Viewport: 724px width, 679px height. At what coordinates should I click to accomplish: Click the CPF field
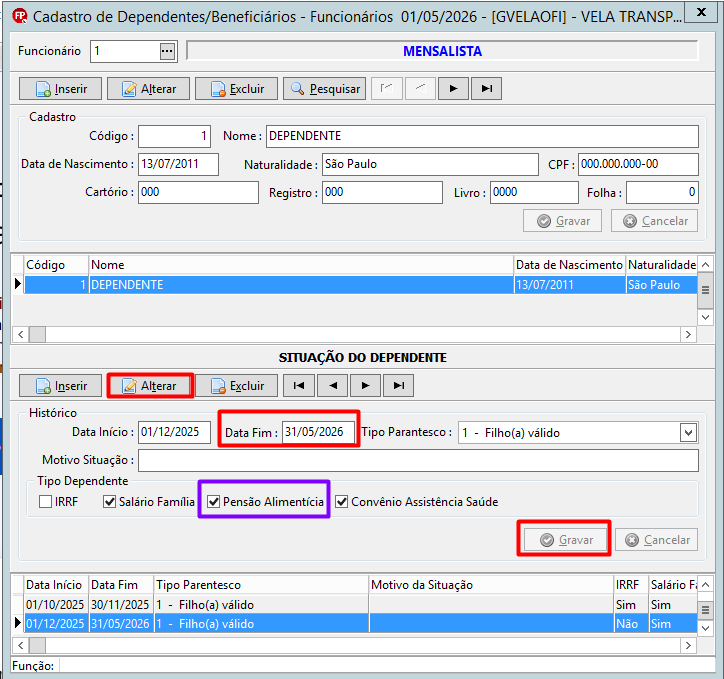(x=638, y=164)
